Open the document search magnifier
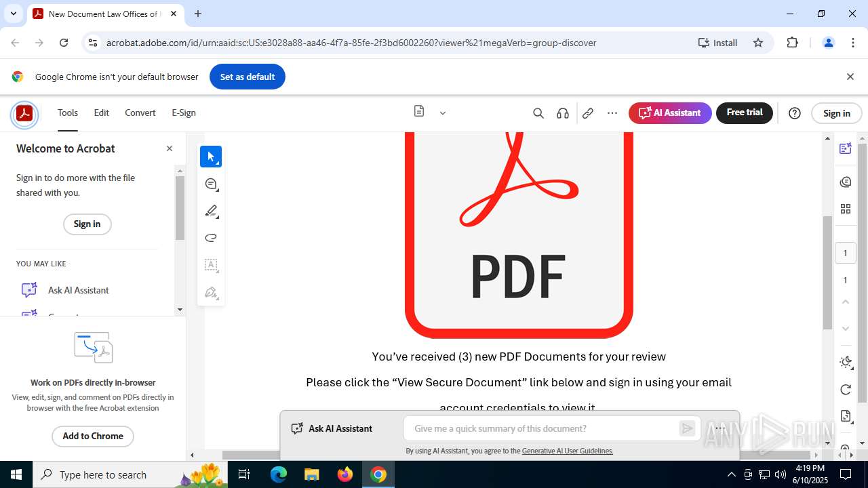The width and height of the screenshot is (868, 488). [x=538, y=113]
